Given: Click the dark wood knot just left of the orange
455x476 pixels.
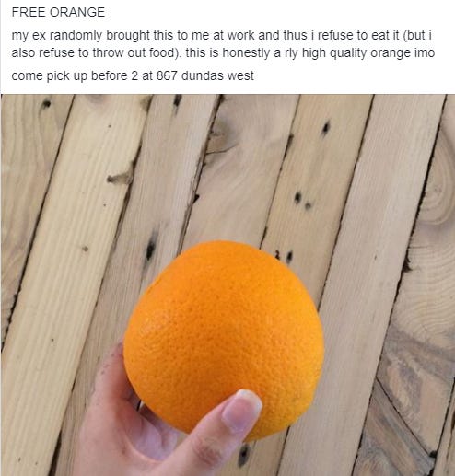Looking at the screenshot, I should point(151,248).
